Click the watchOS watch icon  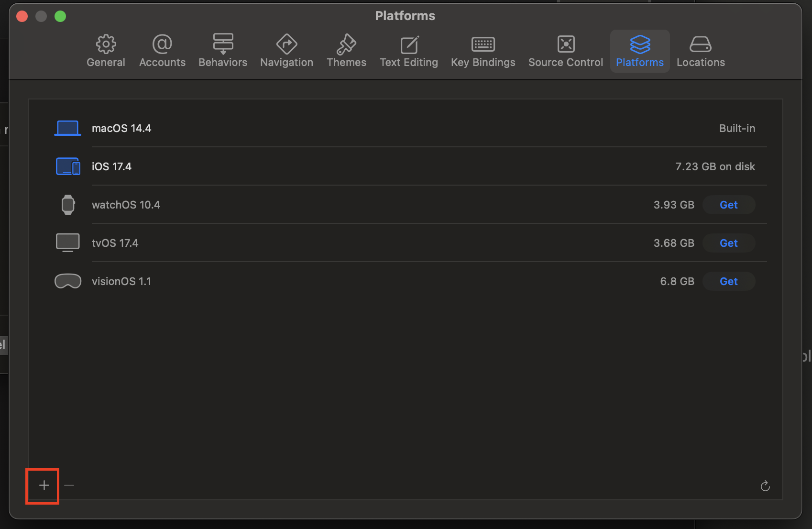(x=68, y=205)
